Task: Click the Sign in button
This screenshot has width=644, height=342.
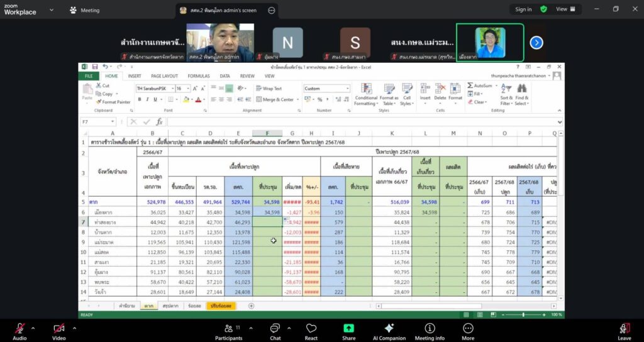Action: click(x=523, y=9)
